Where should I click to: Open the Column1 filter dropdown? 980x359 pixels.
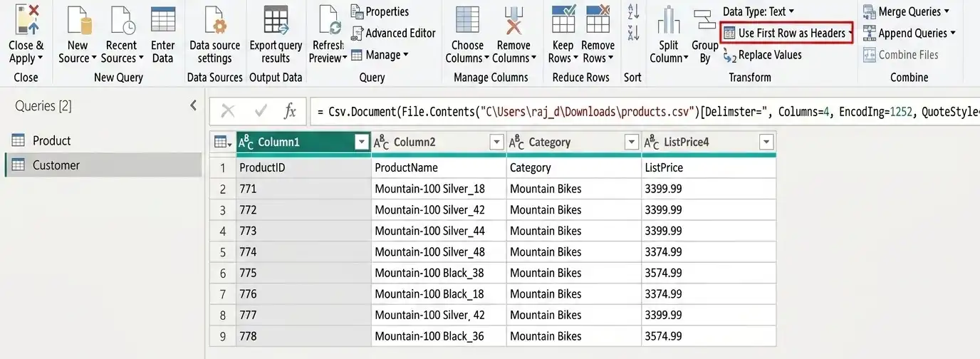[x=361, y=142]
